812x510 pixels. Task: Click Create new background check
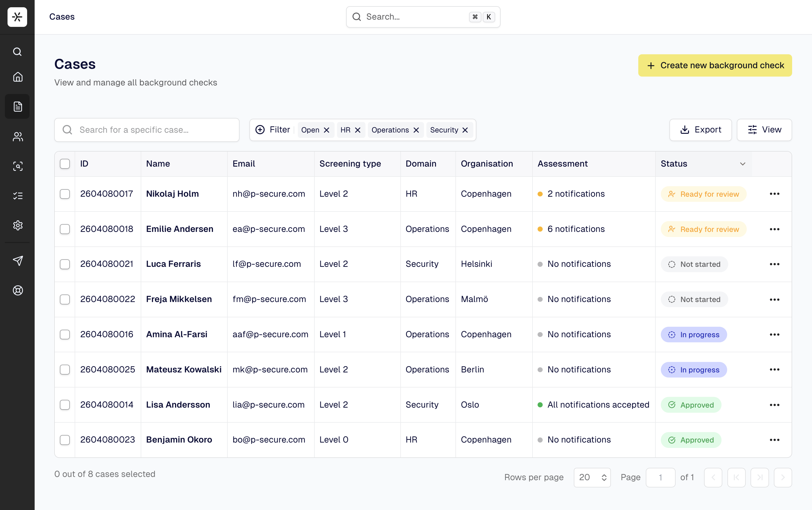coord(715,66)
